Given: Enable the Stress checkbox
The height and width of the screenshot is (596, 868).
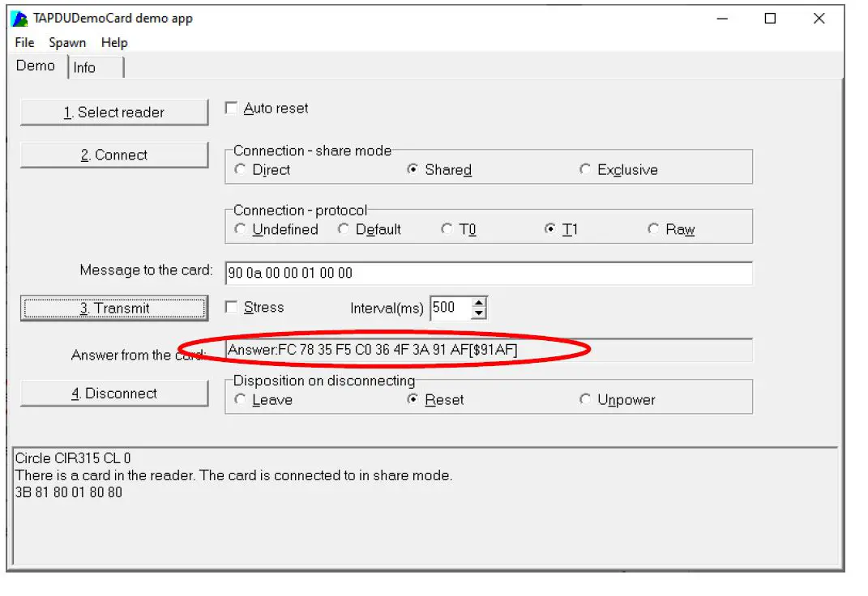Looking at the screenshot, I should (x=232, y=307).
